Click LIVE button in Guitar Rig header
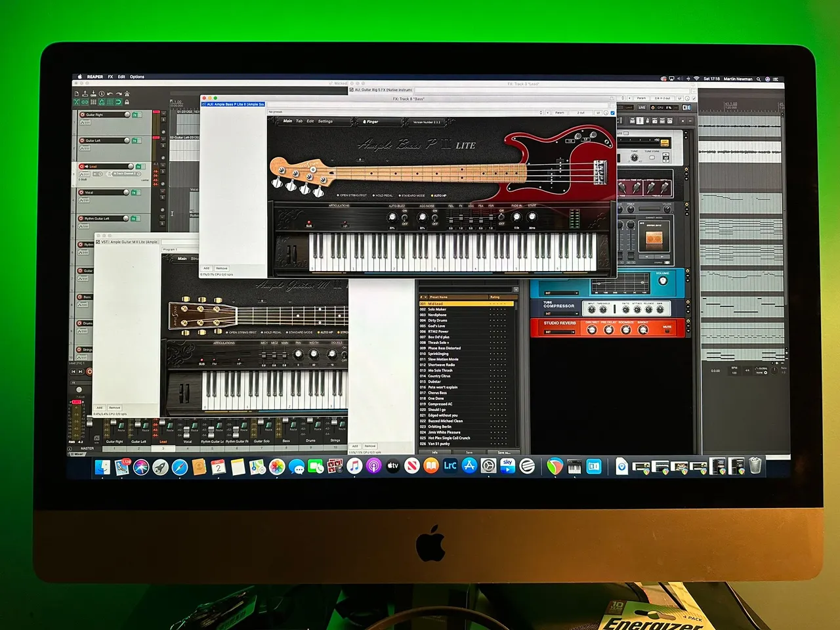 (642, 108)
